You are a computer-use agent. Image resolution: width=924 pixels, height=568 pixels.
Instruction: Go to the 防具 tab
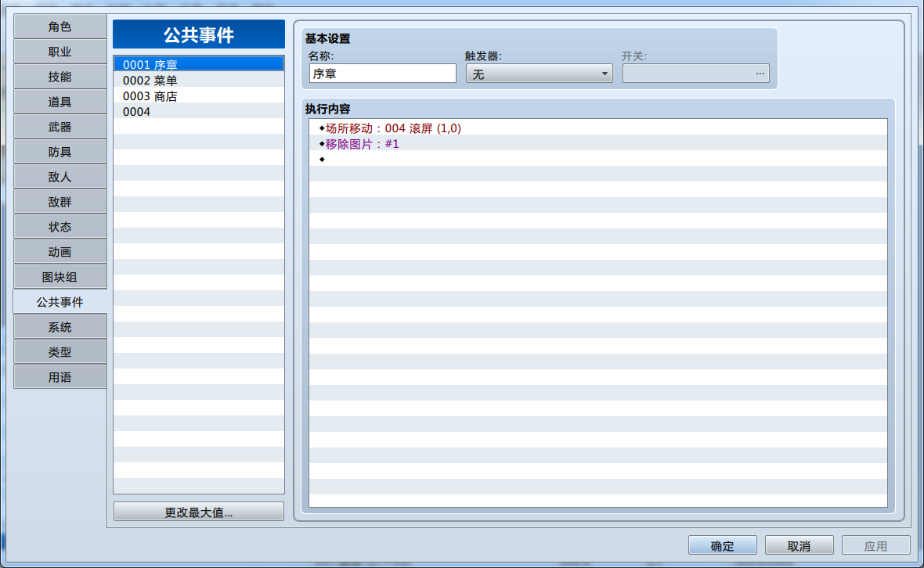click(x=60, y=152)
